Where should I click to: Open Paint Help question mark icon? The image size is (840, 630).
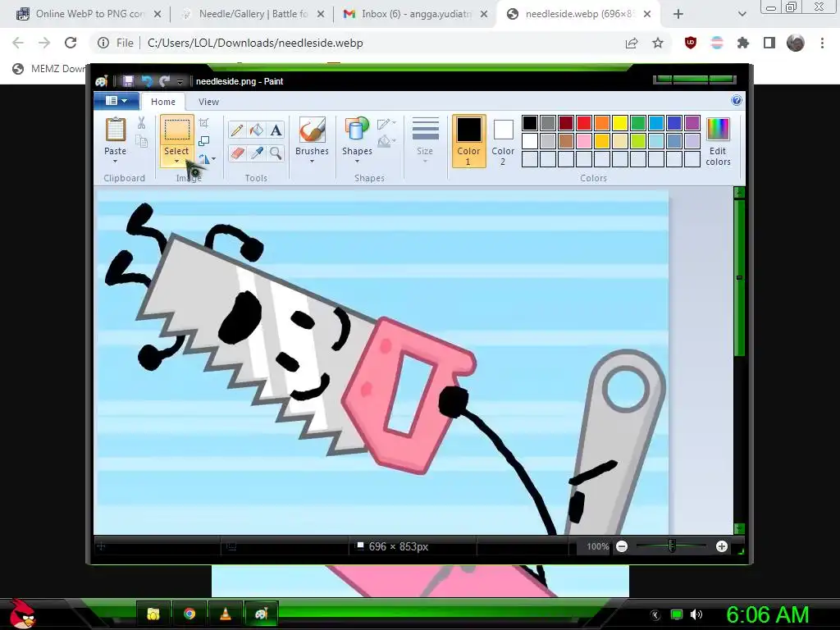tap(737, 100)
